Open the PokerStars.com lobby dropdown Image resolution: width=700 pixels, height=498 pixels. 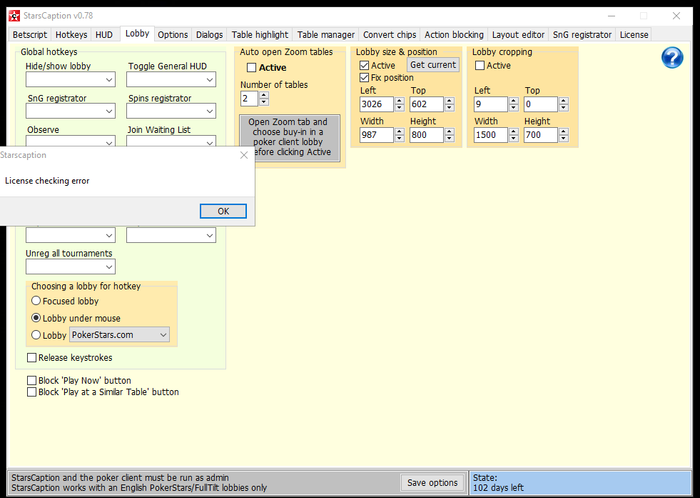tap(119, 335)
